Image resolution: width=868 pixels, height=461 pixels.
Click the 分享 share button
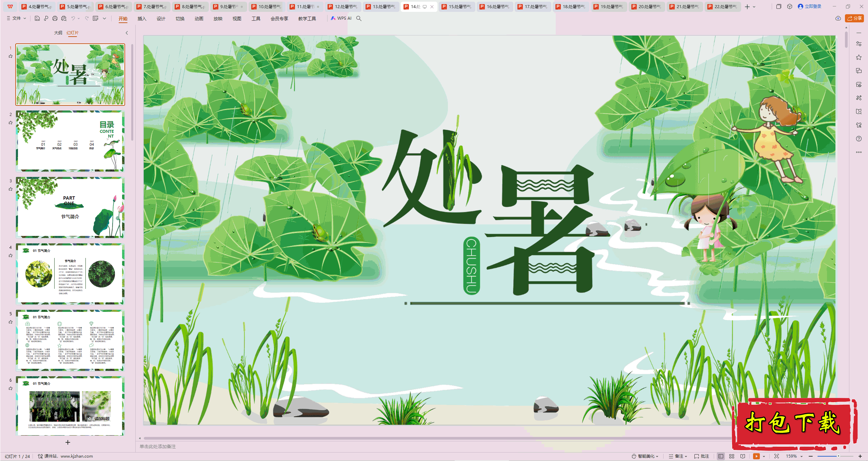pos(854,18)
